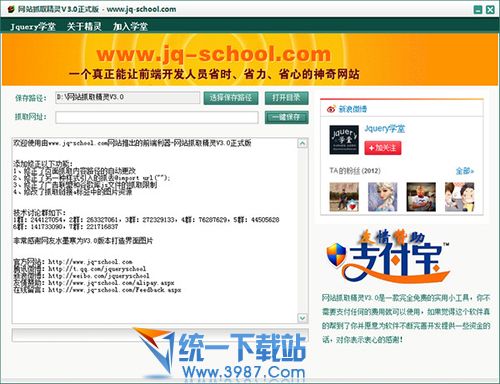The height and width of the screenshot is (384, 500).
Task: Click the scroll up arrow of the log box
Action: pyautogui.click(x=302, y=144)
